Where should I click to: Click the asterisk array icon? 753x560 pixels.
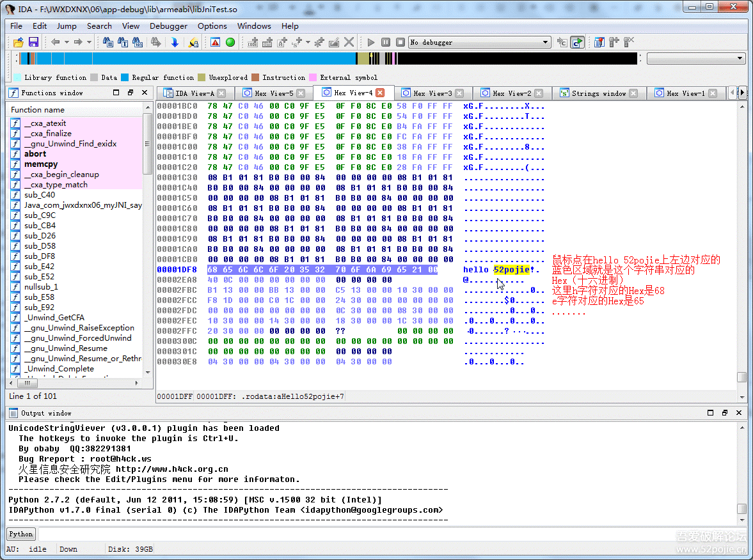click(319, 42)
